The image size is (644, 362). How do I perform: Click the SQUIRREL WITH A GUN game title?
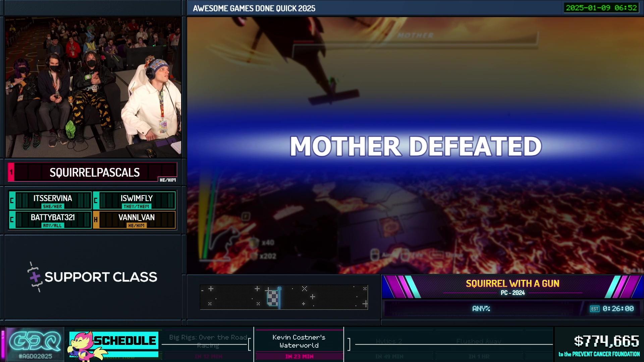tap(513, 284)
